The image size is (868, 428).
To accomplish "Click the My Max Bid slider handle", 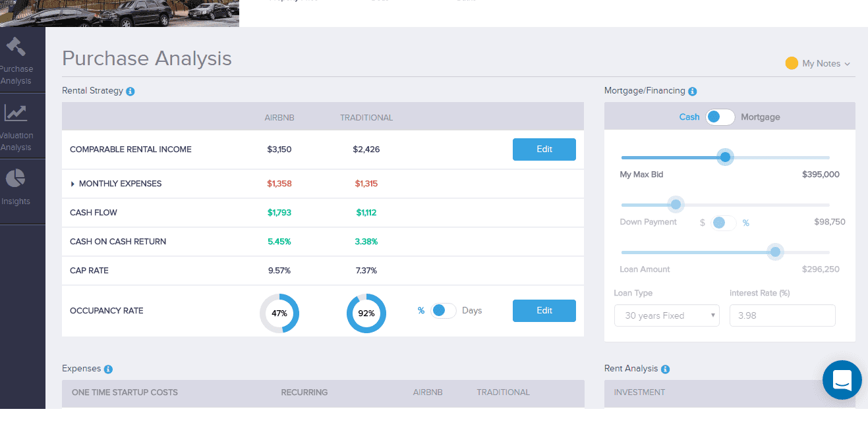I will (725, 157).
